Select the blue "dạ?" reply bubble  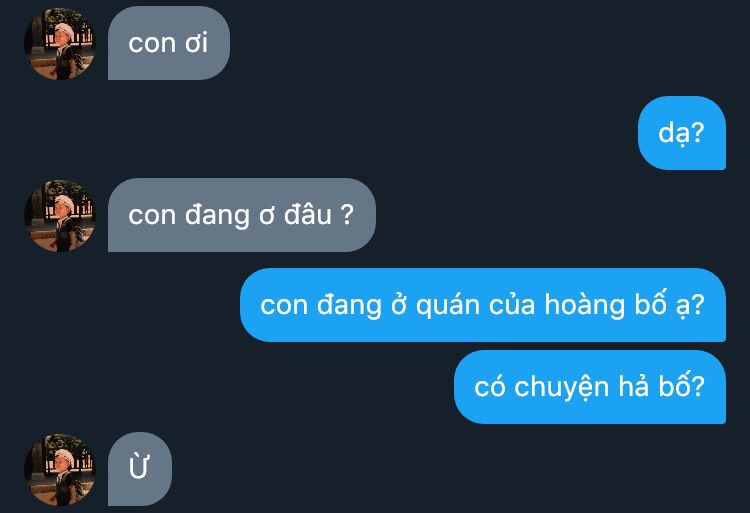click(682, 133)
